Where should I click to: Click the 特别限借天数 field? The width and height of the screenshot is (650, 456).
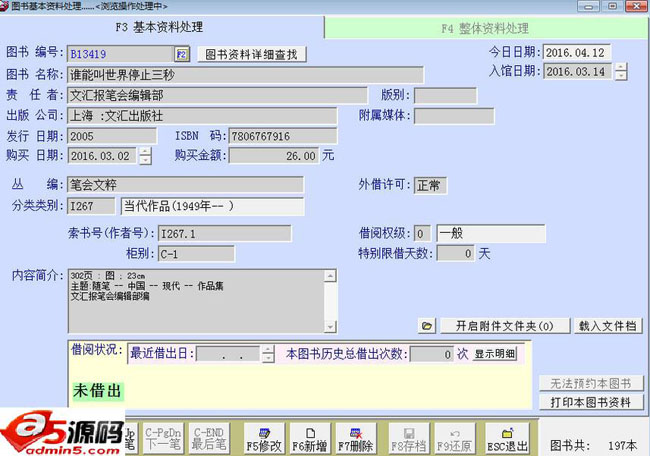click(x=456, y=253)
